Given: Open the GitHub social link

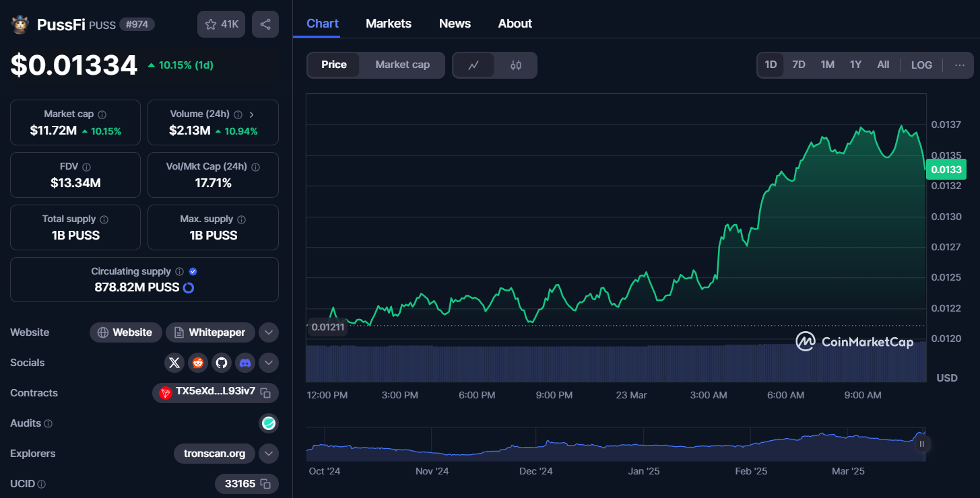Looking at the screenshot, I should [222, 363].
